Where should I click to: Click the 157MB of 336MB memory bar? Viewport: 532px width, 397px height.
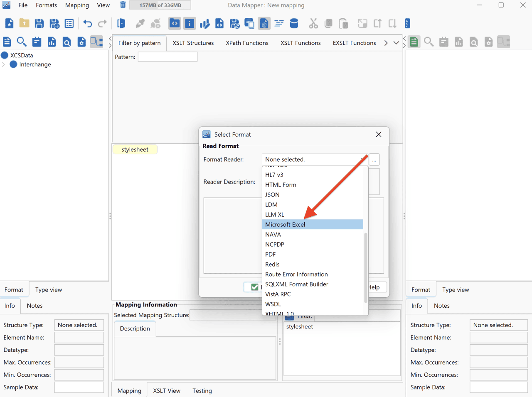tap(160, 5)
